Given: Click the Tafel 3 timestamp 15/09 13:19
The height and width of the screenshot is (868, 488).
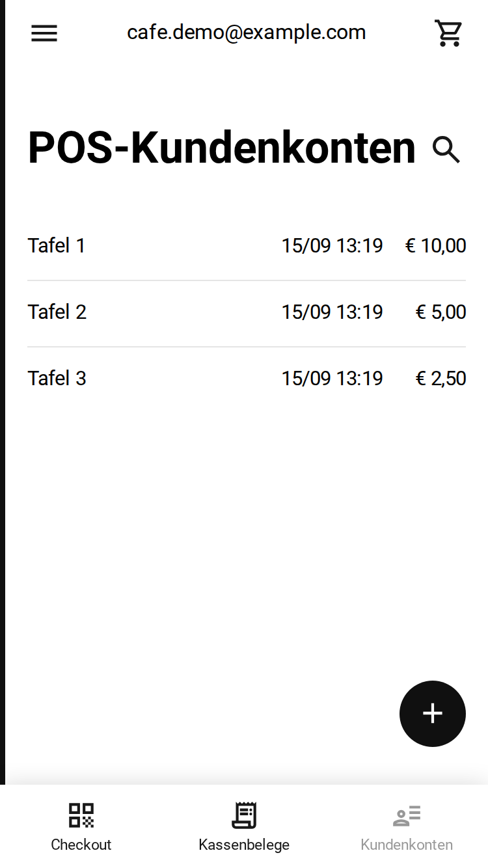Looking at the screenshot, I should [332, 379].
